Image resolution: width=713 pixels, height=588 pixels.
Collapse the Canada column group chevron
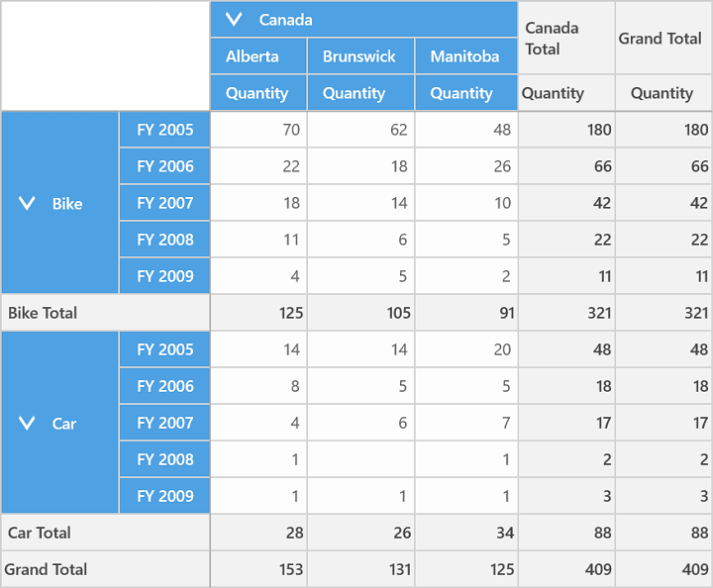[234, 20]
